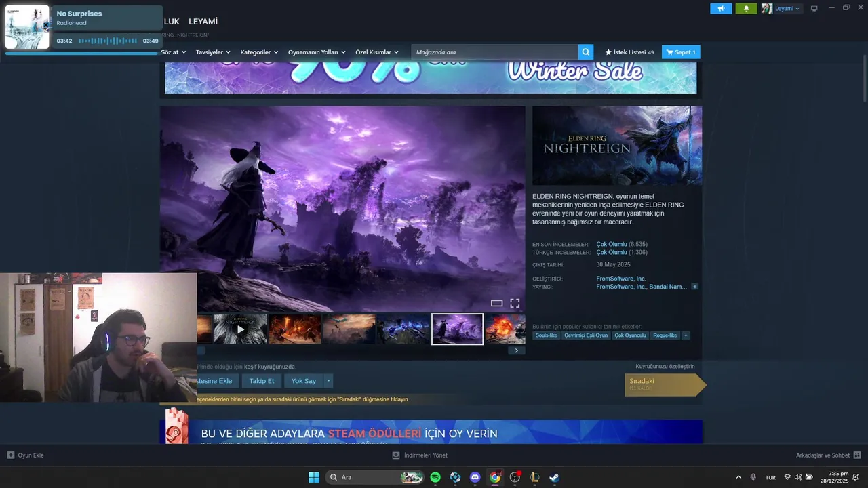This screenshot has height=488, width=868.
Task: Open İstek Listesi wishlist
Action: pyautogui.click(x=629, y=52)
